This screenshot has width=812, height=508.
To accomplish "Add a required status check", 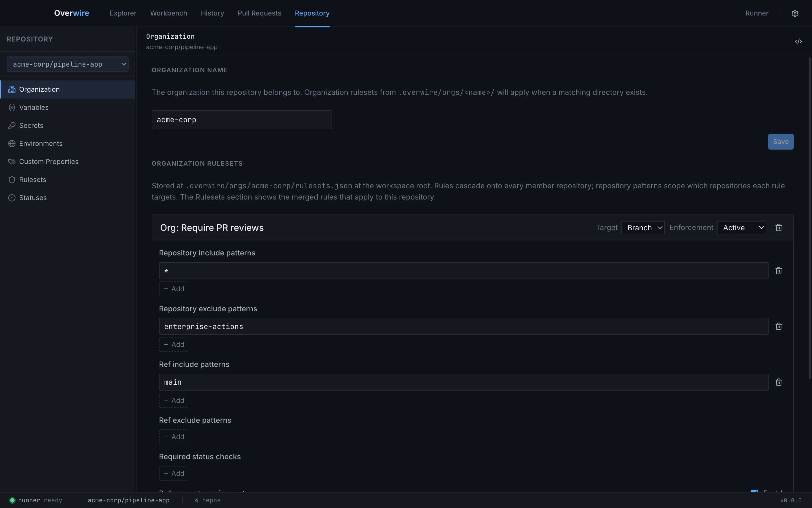I will [173, 473].
